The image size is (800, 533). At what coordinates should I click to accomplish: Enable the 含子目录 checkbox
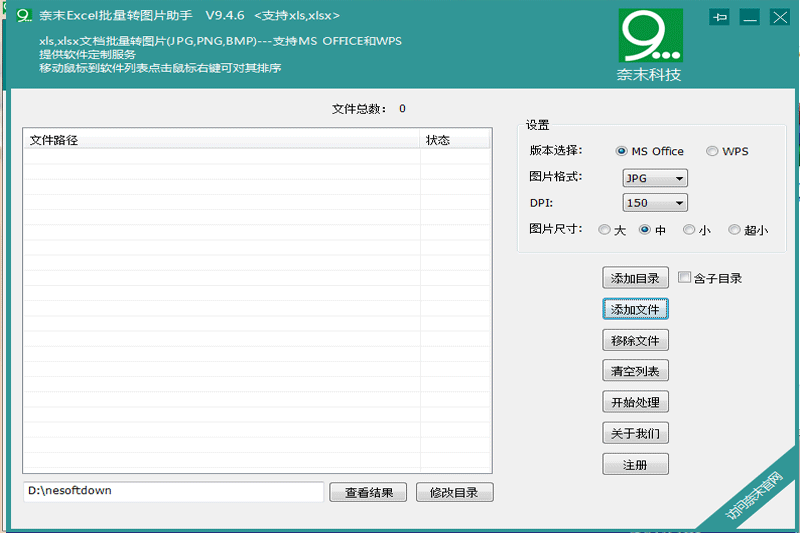pos(685,278)
